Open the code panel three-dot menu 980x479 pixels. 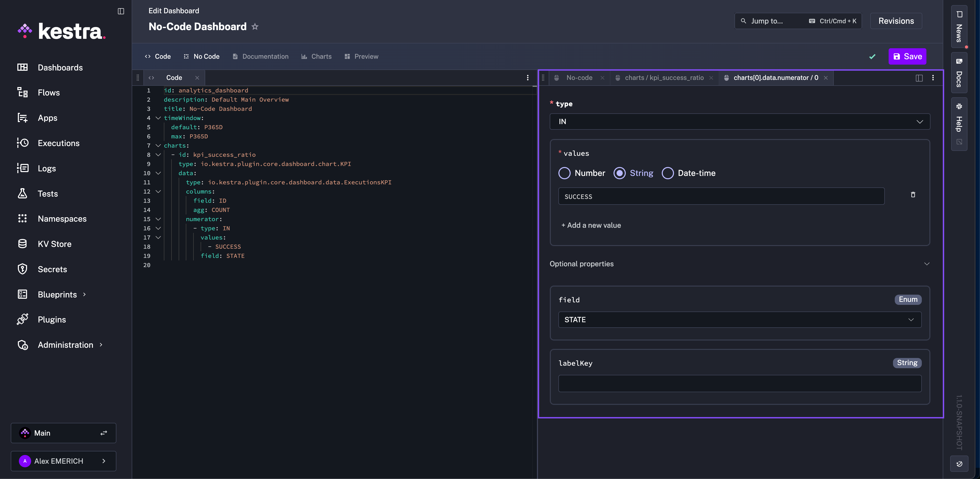tap(527, 78)
